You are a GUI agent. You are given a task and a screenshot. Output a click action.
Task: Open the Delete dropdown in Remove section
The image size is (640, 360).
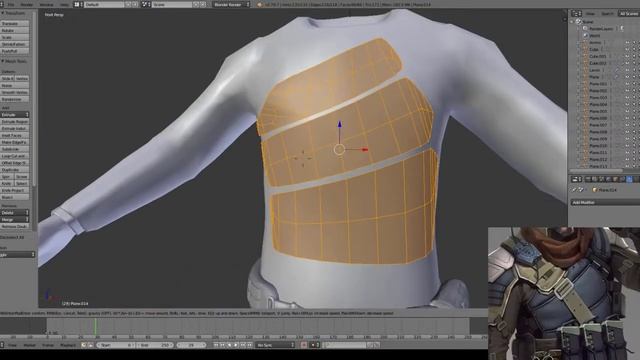(x=15, y=213)
